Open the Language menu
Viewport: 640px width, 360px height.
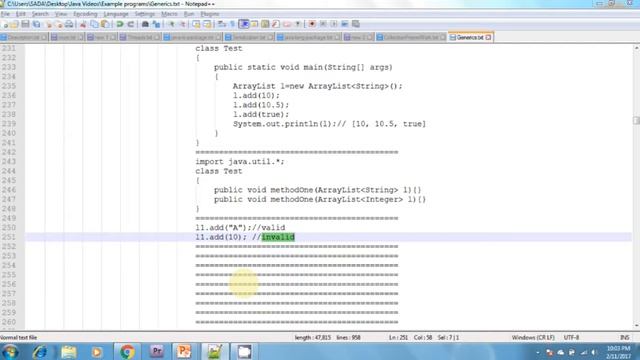[x=116, y=14]
